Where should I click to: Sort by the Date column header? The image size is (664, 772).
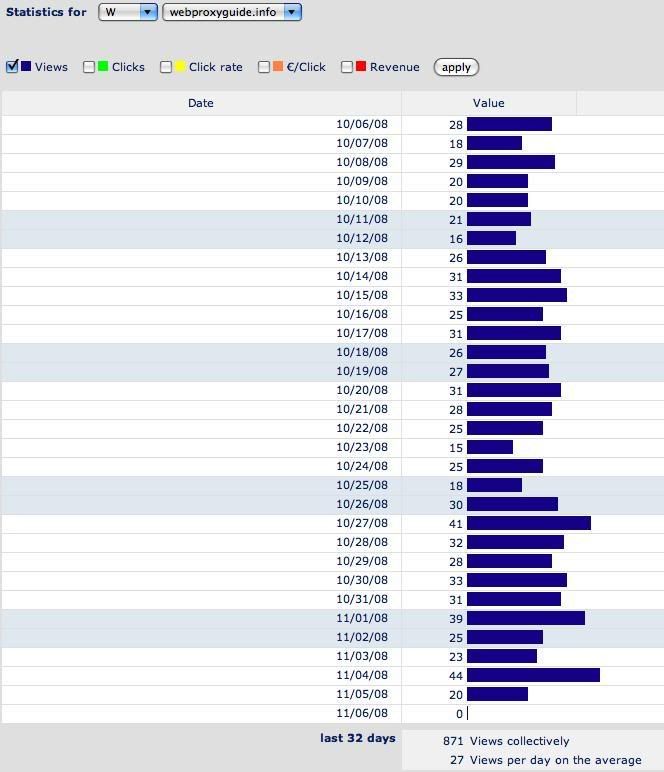coord(201,103)
